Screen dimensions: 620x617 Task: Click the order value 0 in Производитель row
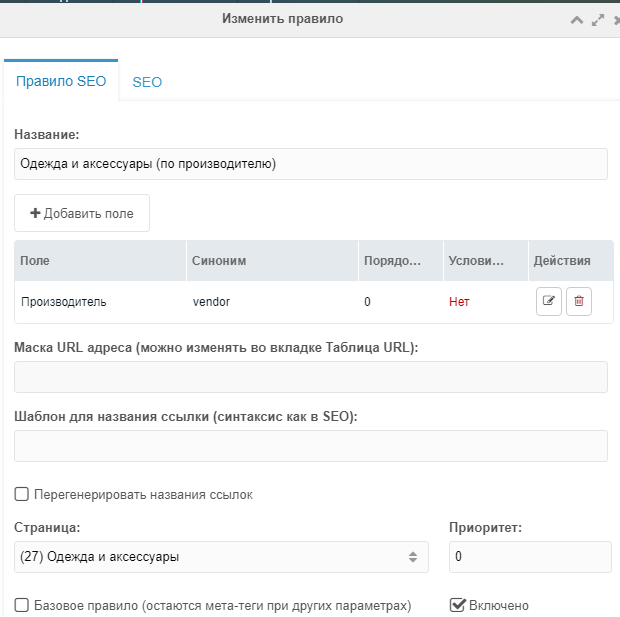(x=367, y=302)
